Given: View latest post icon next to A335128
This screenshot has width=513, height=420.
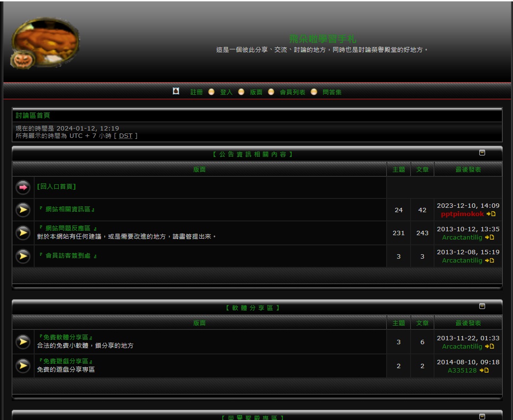Looking at the screenshot, I should tap(484, 371).
